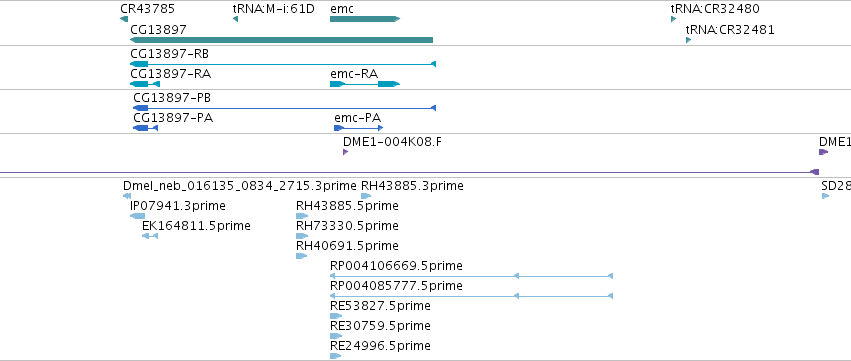This screenshot has height=361, width=851.
Task: Click the emc gene feature
Action: pos(365,19)
